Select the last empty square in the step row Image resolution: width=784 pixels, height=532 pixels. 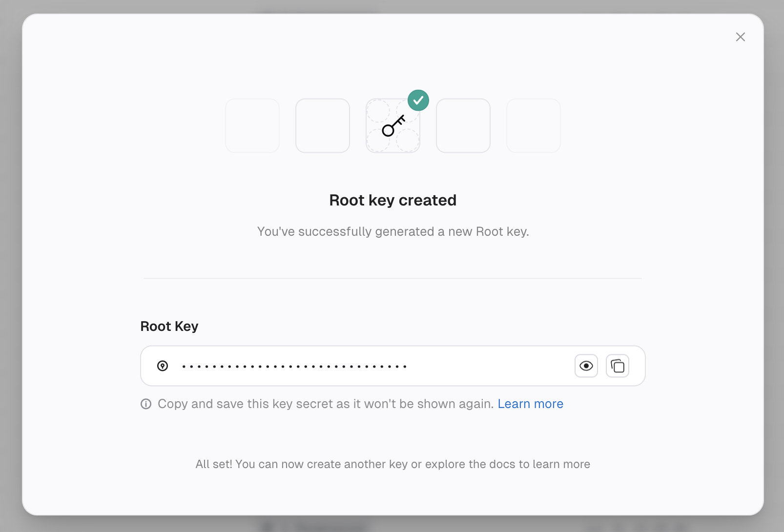[x=534, y=125]
